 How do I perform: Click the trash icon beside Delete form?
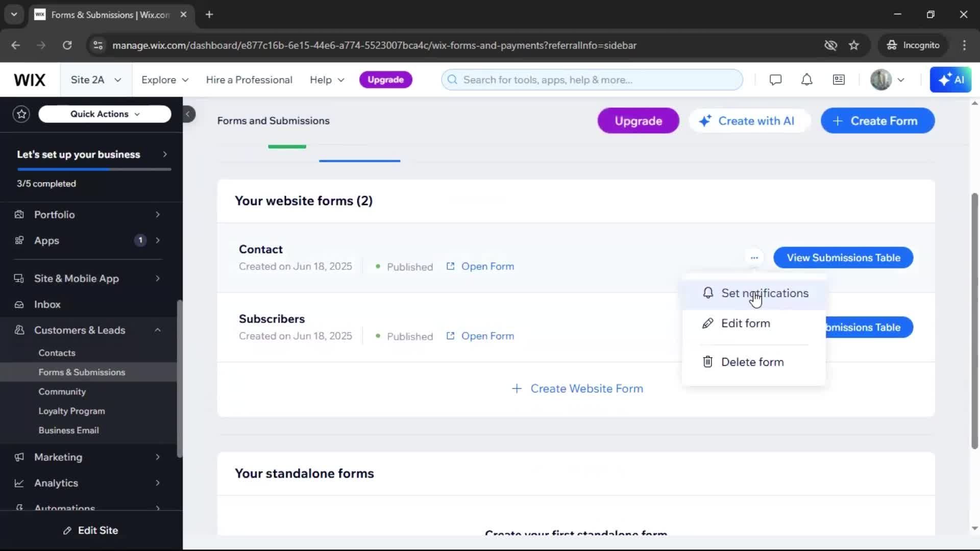pos(707,362)
